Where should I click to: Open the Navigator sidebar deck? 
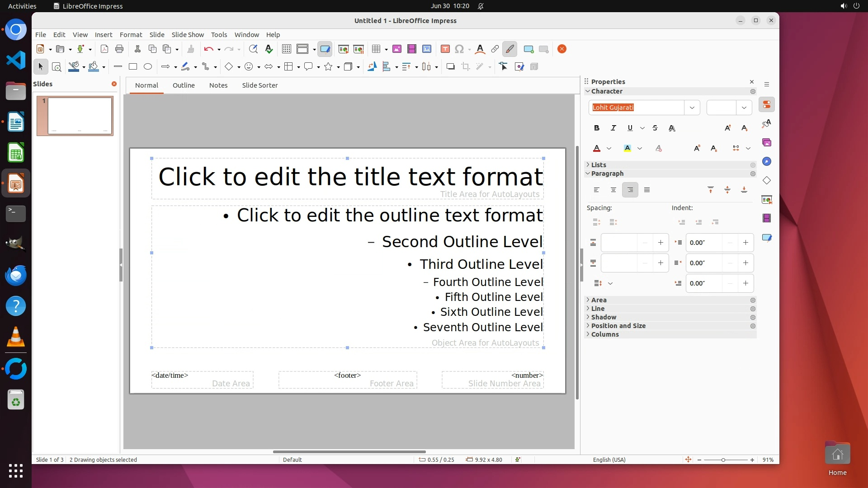[x=767, y=162]
